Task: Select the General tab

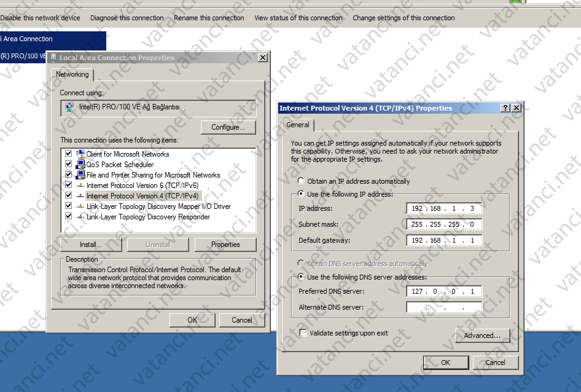Action: (298, 125)
